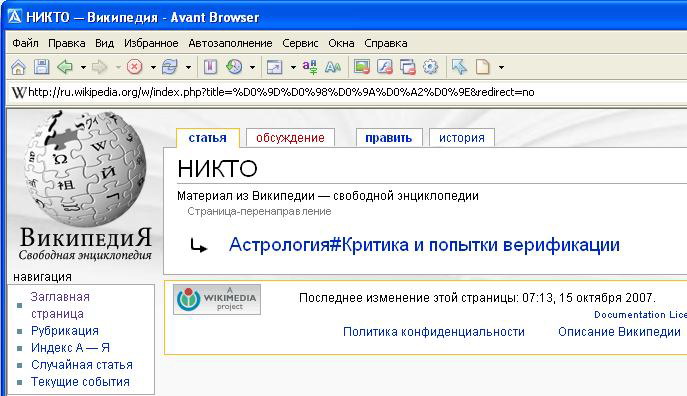Click the text size AA icon

click(333, 67)
